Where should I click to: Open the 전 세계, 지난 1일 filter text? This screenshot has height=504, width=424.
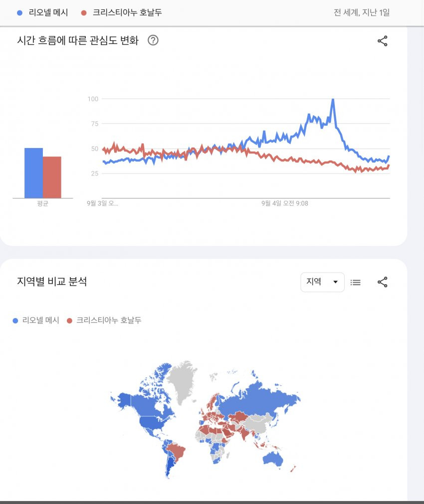[362, 12]
